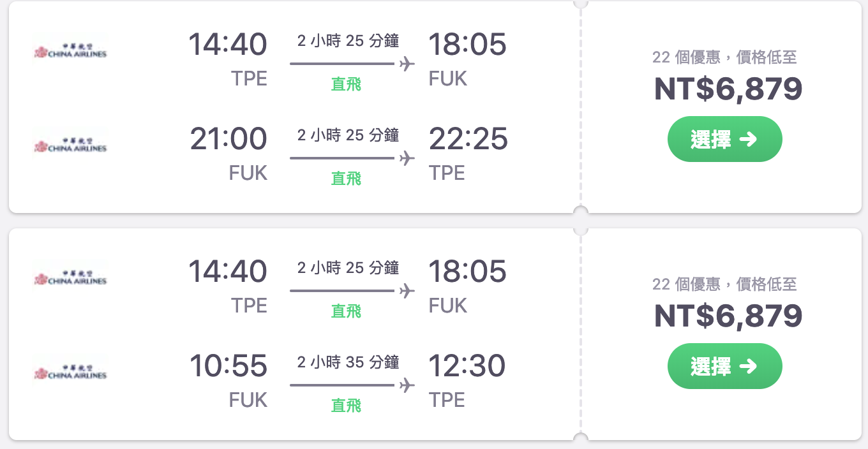Click the first card's NT$6,879 price
This screenshot has width=868, height=449.
point(728,89)
